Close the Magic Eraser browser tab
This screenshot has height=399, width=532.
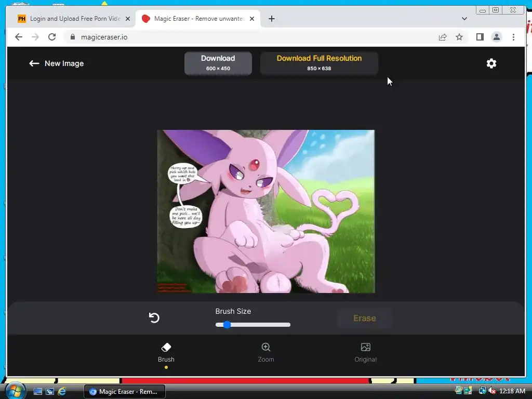point(252,19)
